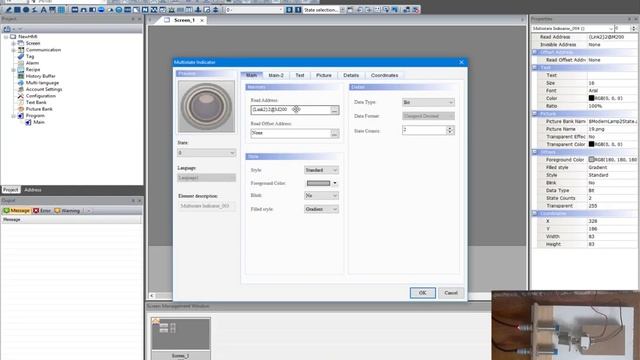The image size is (640, 360).
Task: Select the Screen_1 document tab
Action: tap(184, 20)
